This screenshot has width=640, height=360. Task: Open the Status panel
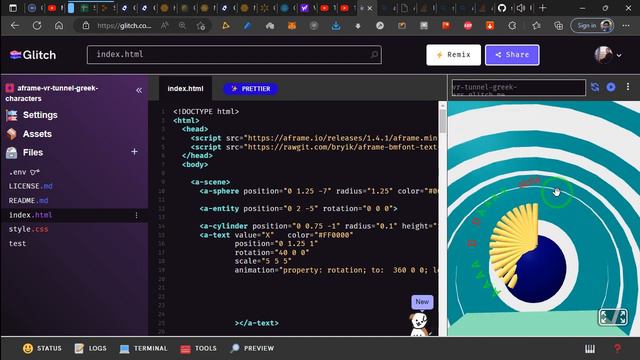point(42,348)
